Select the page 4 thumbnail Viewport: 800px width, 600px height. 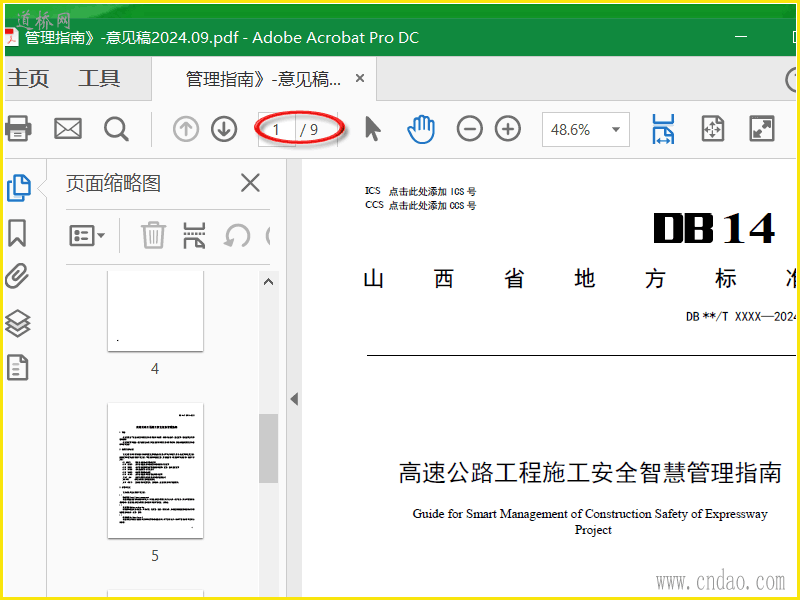pos(155,311)
